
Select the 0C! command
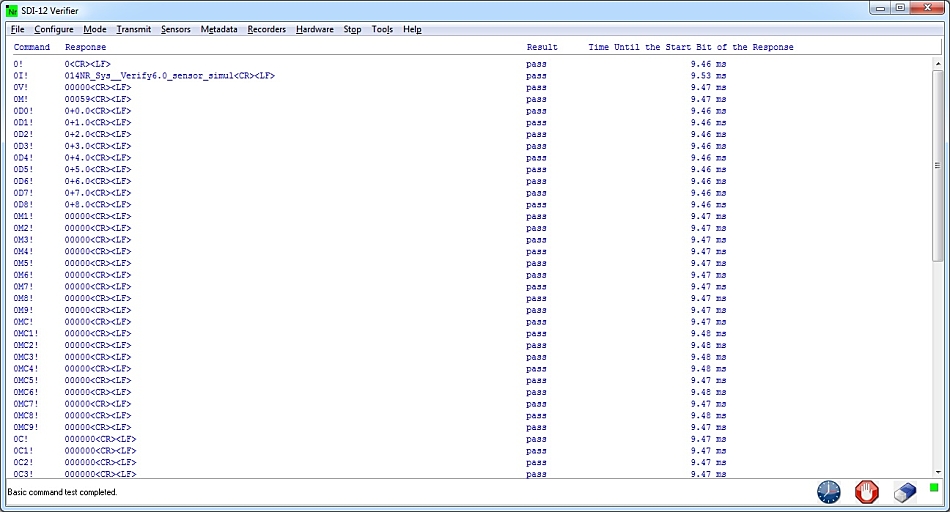21,439
